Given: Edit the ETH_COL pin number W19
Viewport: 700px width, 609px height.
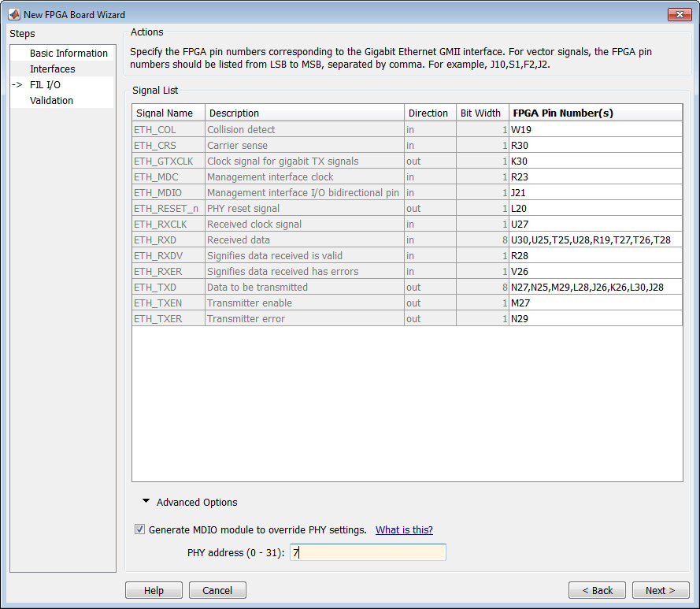Looking at the screenshot, I should click(x=595, y=129).
